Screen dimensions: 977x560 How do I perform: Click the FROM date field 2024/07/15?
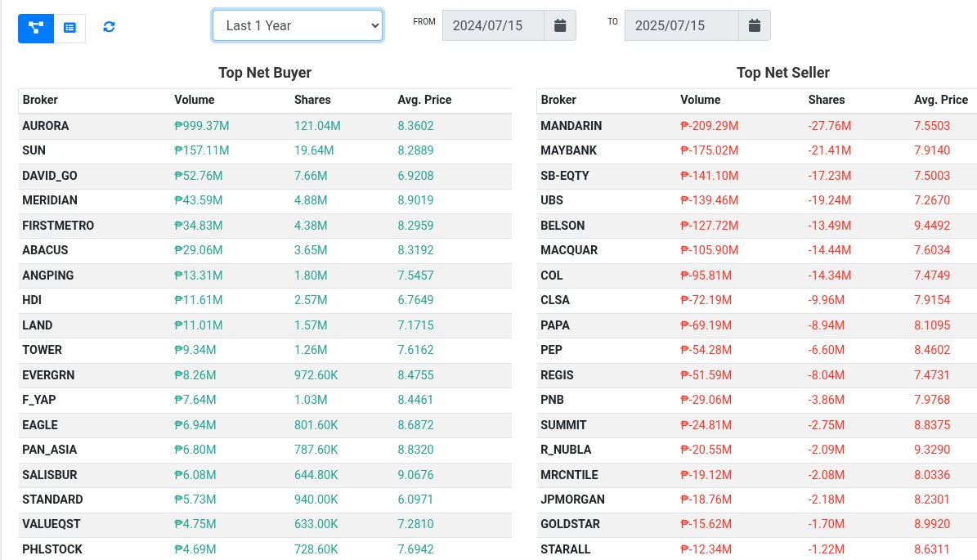[x=493, y=25]
